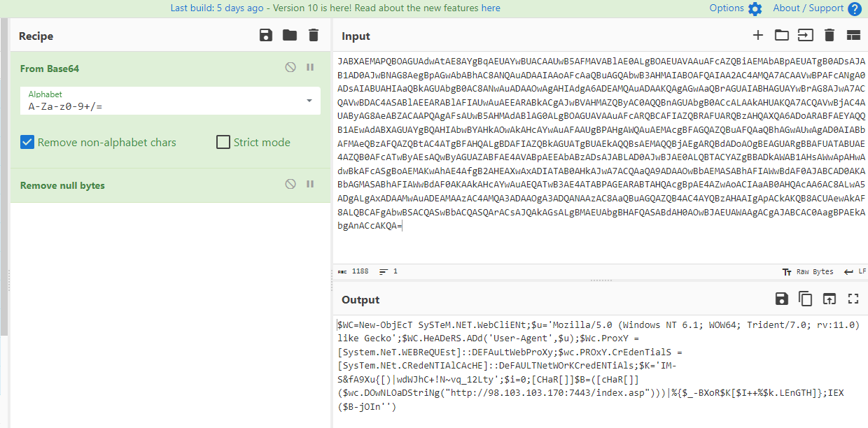Grab the splitter between Input and Output
This screenshot has width=868, height=428.
(599, 280)
